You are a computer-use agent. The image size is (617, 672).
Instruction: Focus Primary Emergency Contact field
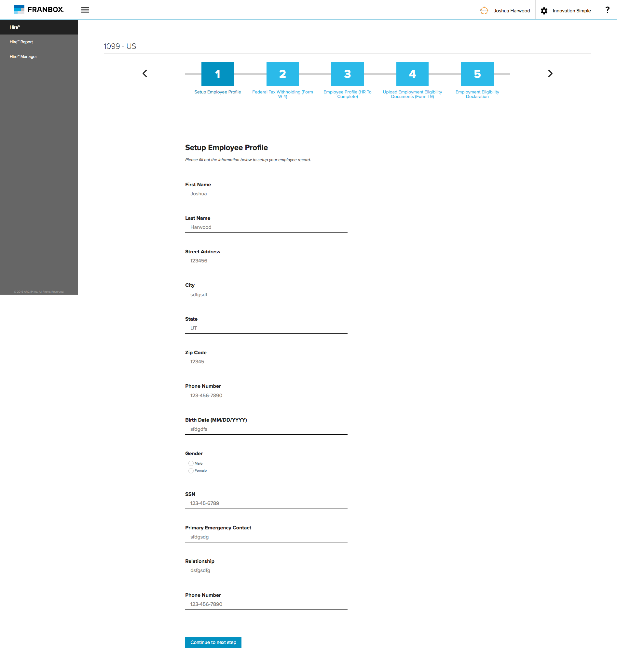[266, 537]
